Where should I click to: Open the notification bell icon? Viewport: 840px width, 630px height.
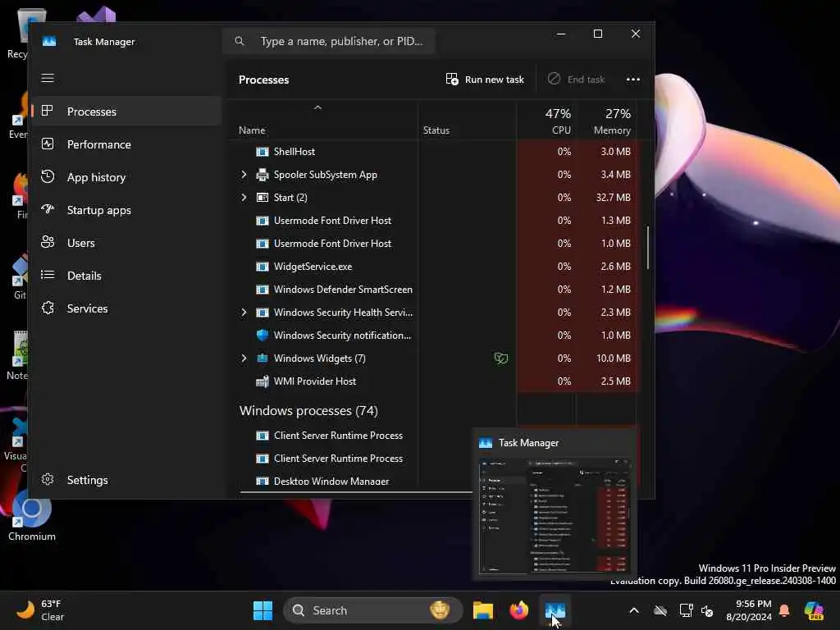coord(784,610)
